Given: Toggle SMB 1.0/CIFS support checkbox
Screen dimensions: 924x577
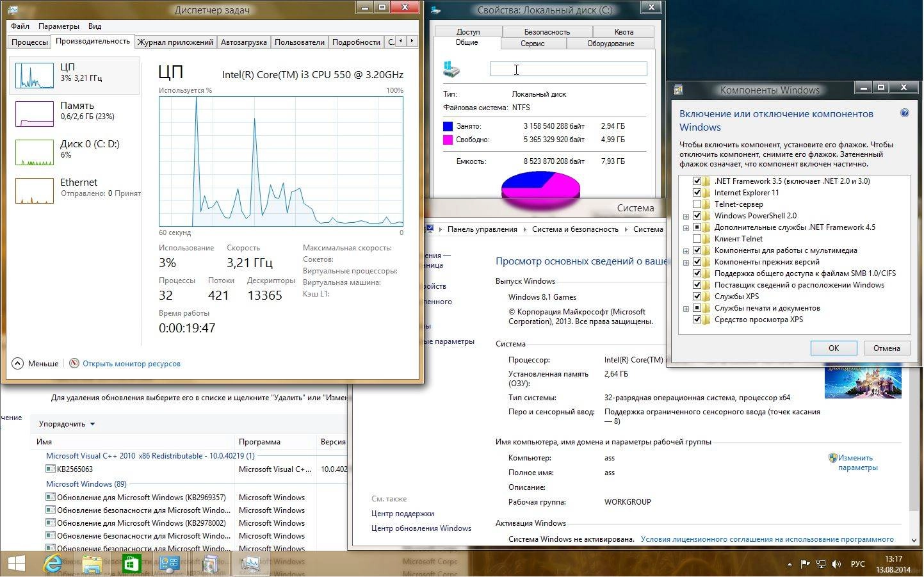Looking at the screenshot, I should (x=697, y=273).
